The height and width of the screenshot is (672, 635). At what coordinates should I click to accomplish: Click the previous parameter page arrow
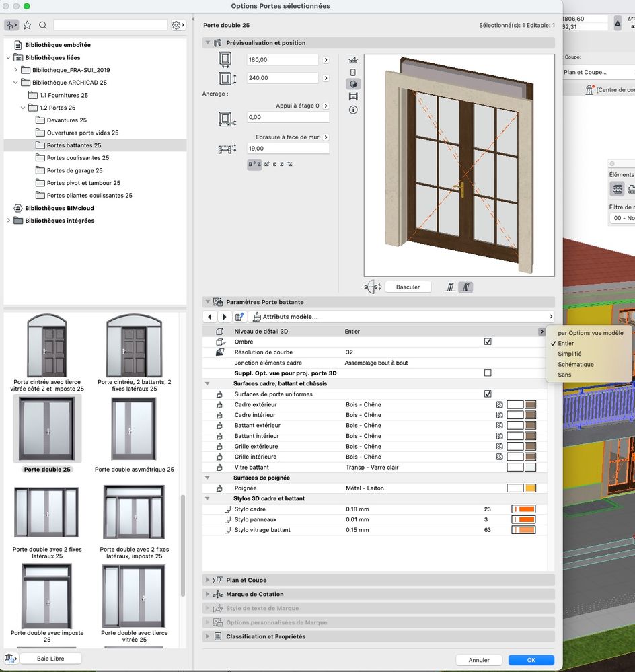click(x=211, y=317)
